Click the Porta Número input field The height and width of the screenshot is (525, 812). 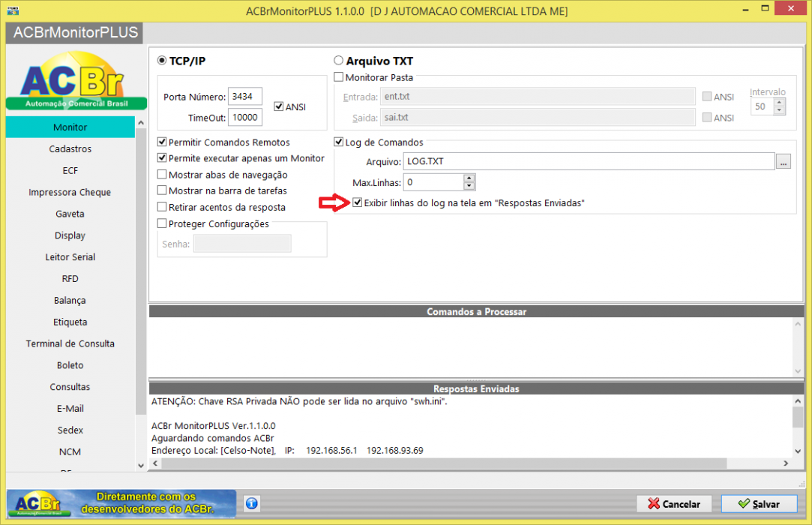(245, 97)
